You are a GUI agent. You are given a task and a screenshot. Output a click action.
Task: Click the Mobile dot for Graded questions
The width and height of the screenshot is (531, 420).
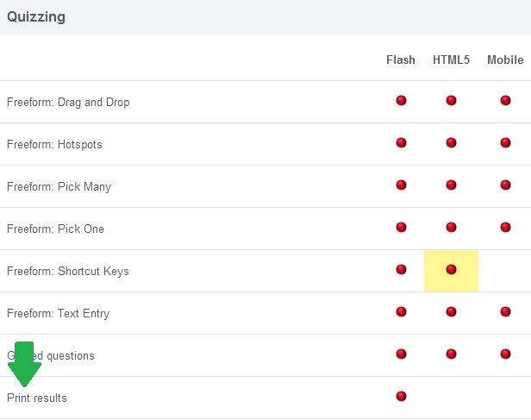[505, 354]
